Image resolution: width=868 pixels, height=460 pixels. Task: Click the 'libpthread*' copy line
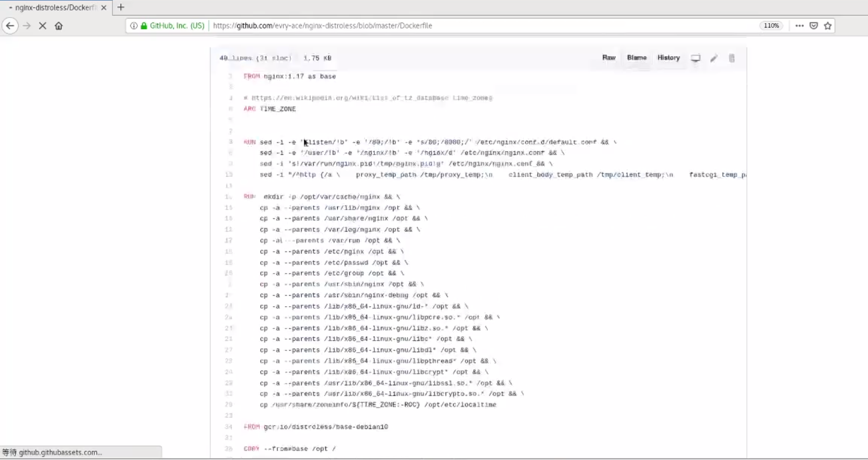pyautogui.click(x=378, y=361)
